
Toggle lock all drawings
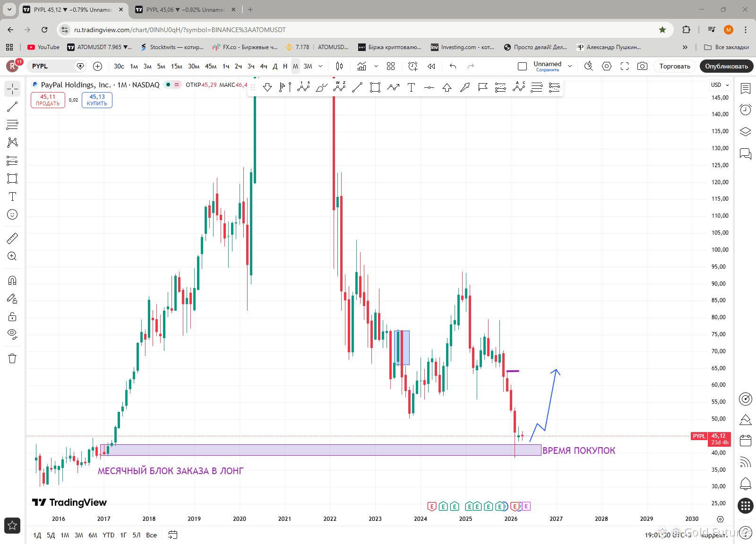pyautogui.click(x=12, y=316)
